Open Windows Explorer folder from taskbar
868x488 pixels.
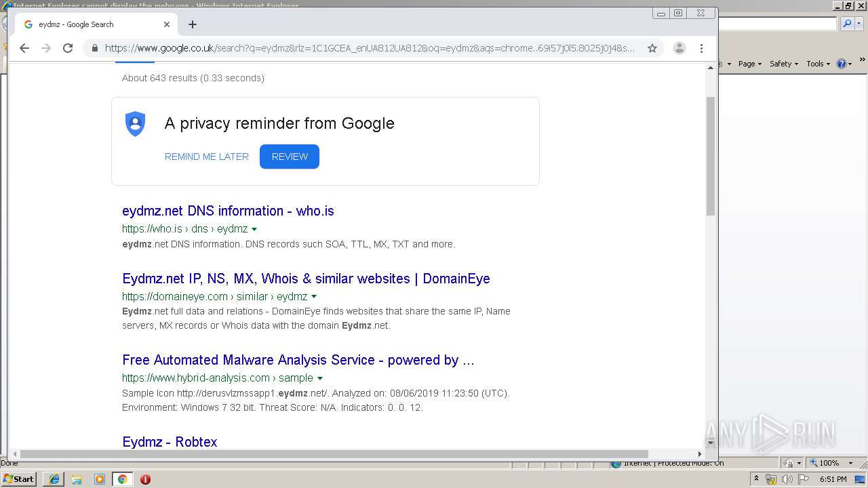pyautogui.click(x=77, y=479)
